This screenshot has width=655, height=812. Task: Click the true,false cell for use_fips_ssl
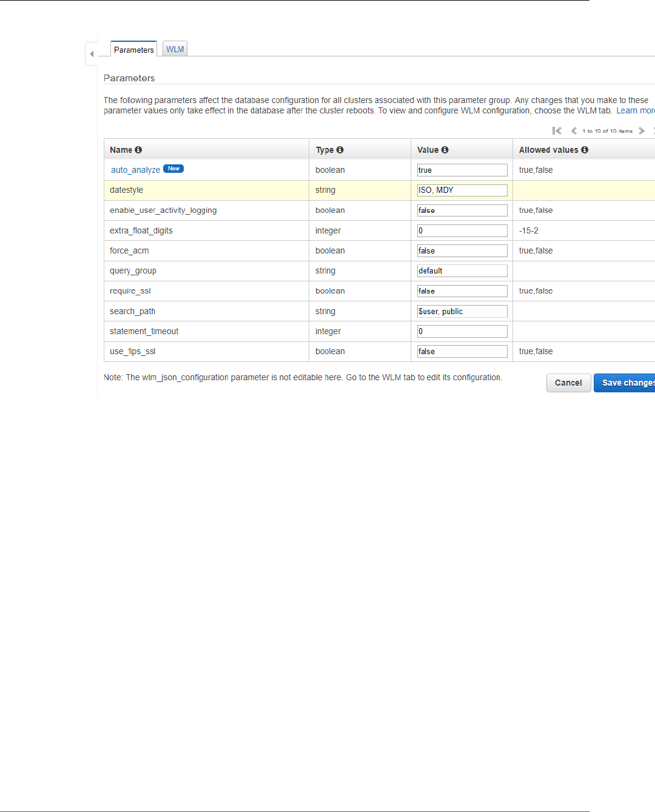(583, 351)
